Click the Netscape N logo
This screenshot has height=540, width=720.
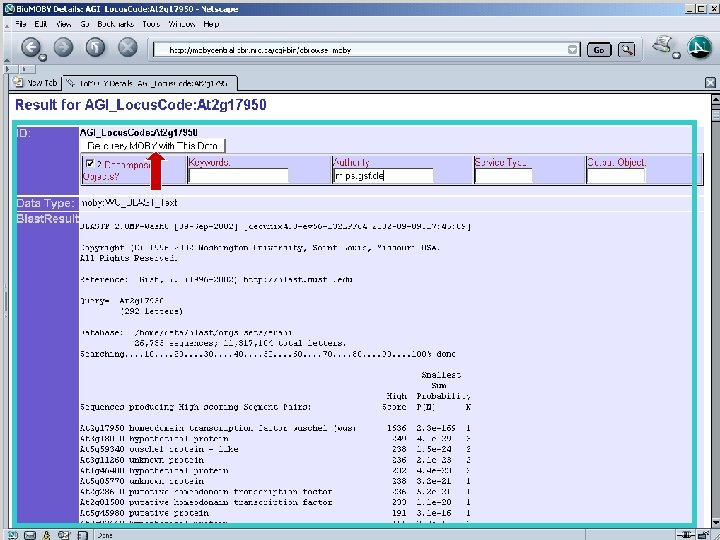pyautogui.click(x=700, y=47)
